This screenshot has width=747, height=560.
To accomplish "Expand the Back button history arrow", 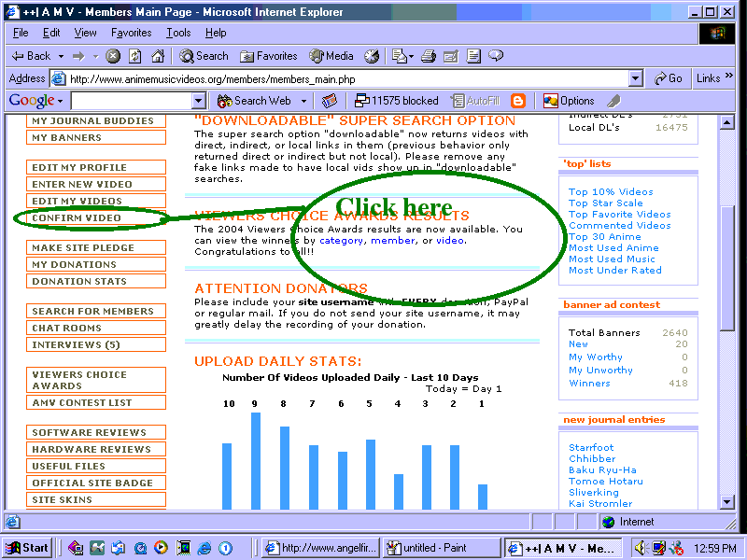I will (x=61, y=56).
